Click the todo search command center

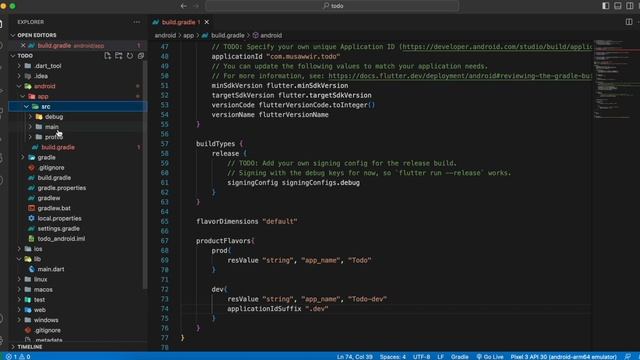(x=332, y=6)
